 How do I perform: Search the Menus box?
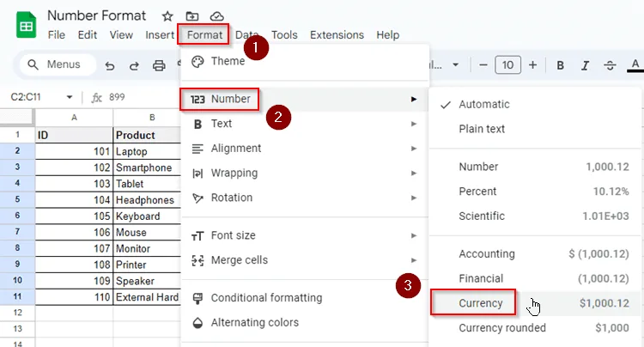(x=58, y=64)
